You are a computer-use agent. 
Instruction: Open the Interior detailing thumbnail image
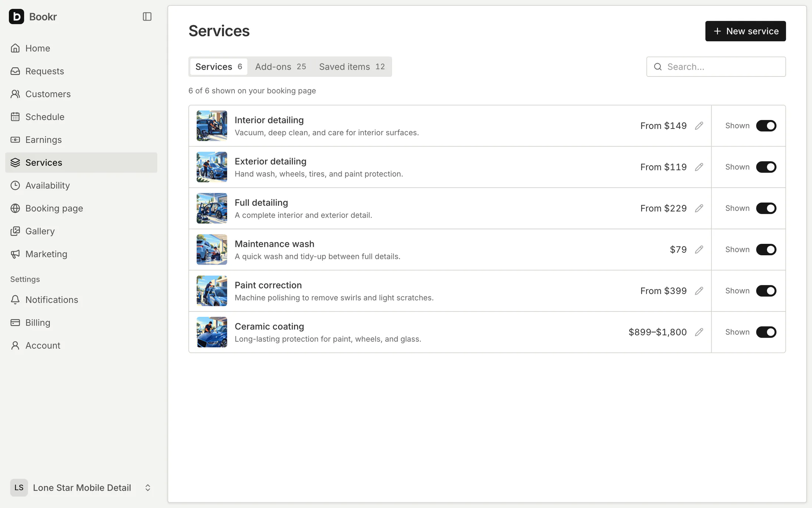(212, 126)
